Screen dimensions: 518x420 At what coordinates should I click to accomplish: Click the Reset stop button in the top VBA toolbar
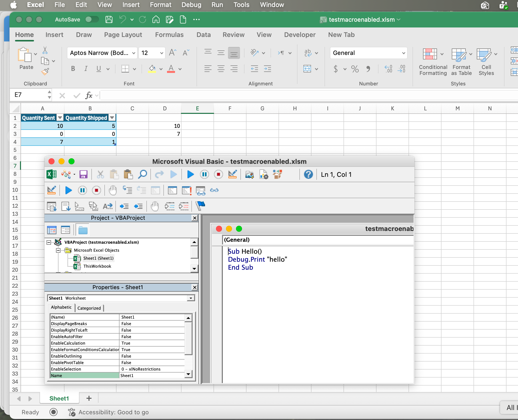click(218, 174)
